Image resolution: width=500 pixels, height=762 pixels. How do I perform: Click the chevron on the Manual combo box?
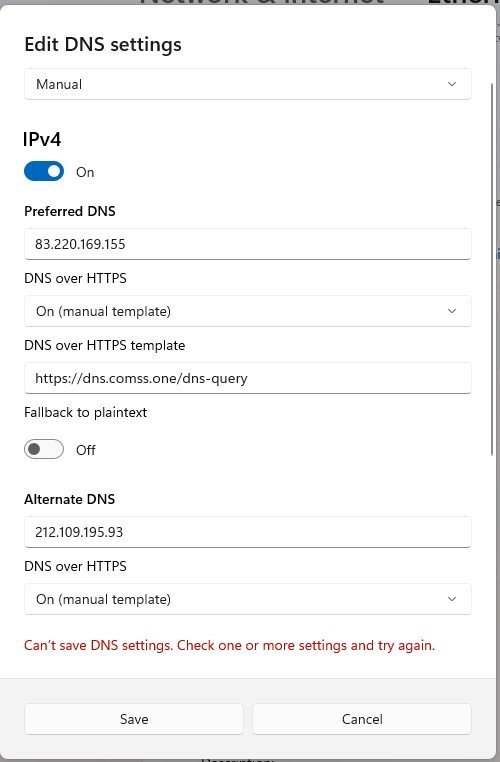[451, 84]
